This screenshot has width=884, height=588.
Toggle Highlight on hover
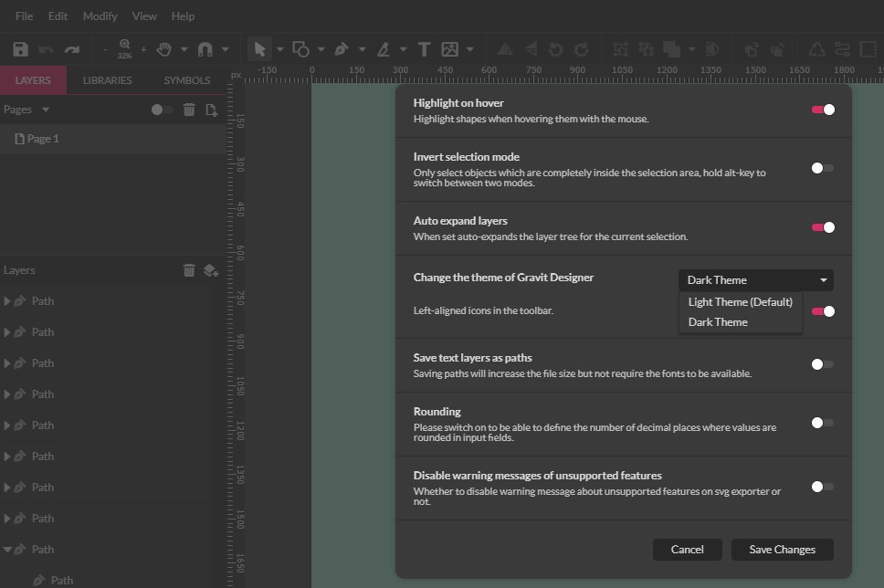(823, 109)
